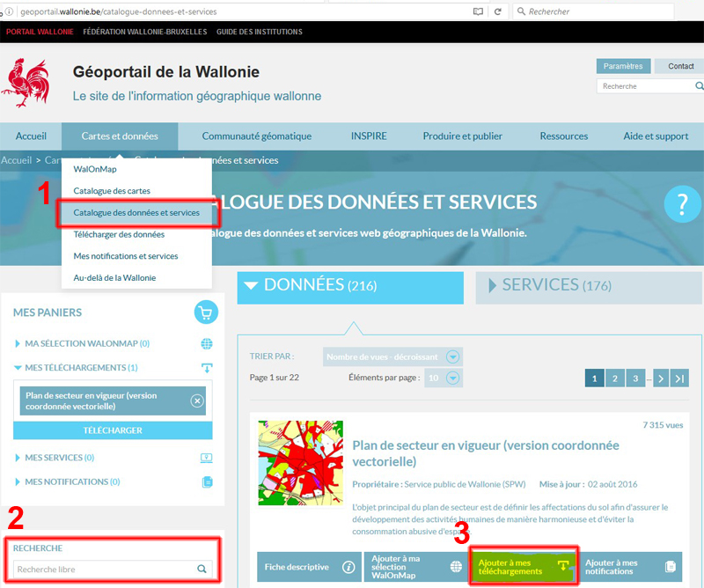The width and height of the screenshot is (704, 588).
Task: Reload the page with browser refresh icon
Action: coord(497,11)
